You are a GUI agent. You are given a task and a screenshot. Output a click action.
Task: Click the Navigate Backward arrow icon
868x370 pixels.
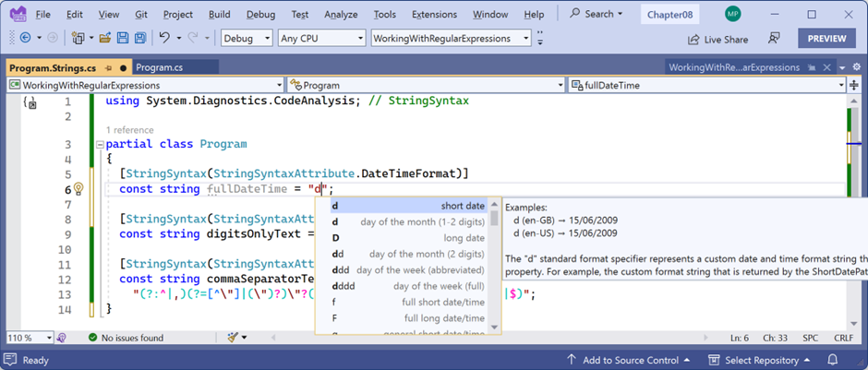[25, 38]
